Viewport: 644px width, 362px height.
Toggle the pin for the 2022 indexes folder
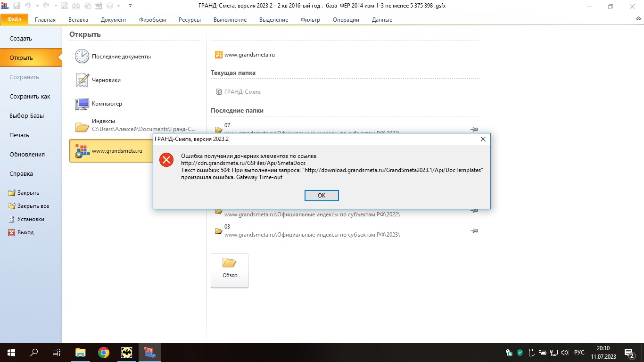coord(474,210)
